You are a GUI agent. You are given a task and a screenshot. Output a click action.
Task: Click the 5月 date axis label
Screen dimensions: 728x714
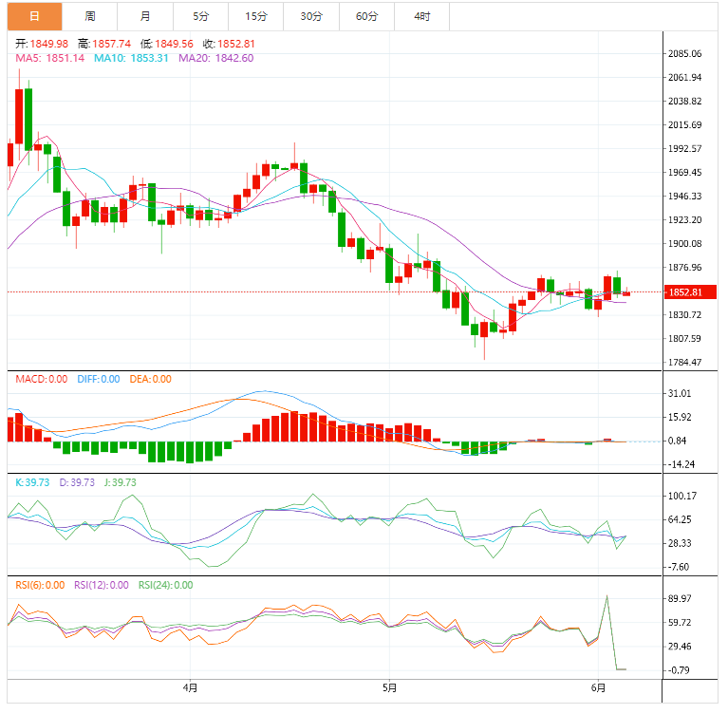(389, 687)
